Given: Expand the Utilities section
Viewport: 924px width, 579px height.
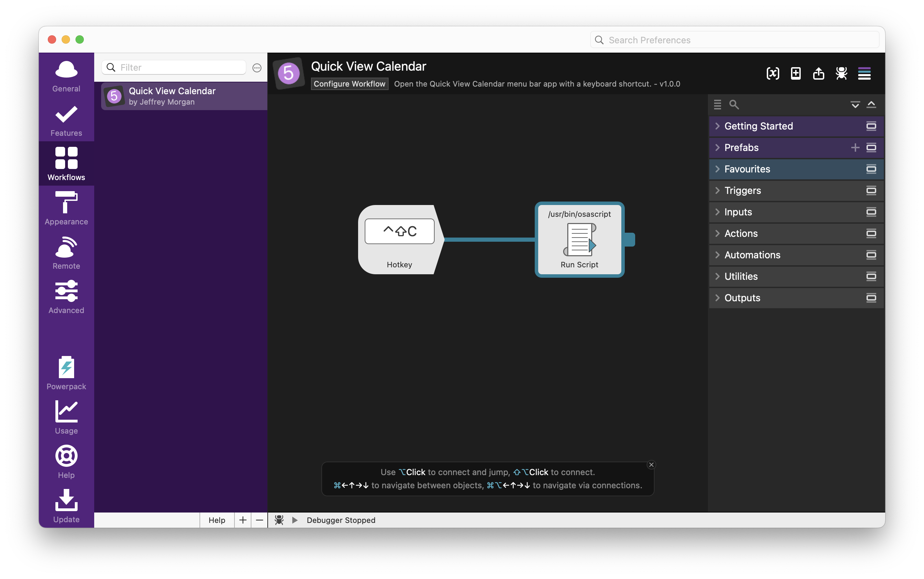Looking at the screenshot, I should coord(717,276).
